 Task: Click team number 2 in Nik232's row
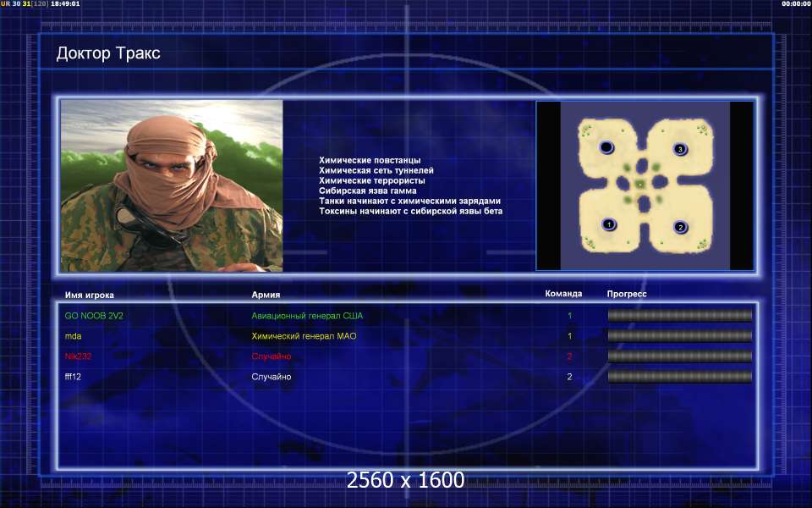569,356
